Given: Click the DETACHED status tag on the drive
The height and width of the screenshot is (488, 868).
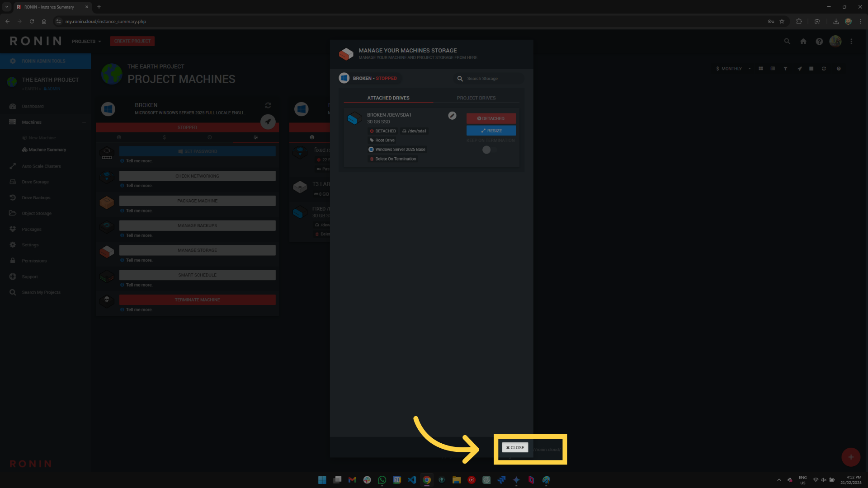Looking at the screenshot, I should [383, 131].
